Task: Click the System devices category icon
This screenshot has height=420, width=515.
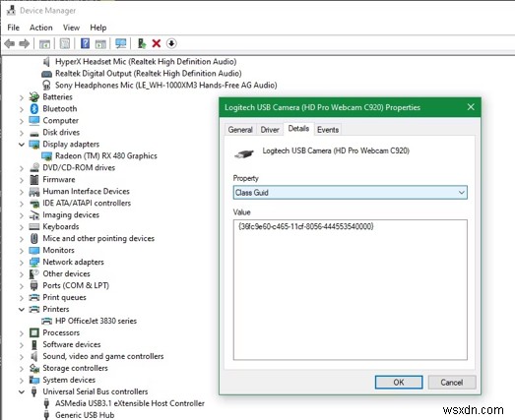Action: click(x=34, y=380)
